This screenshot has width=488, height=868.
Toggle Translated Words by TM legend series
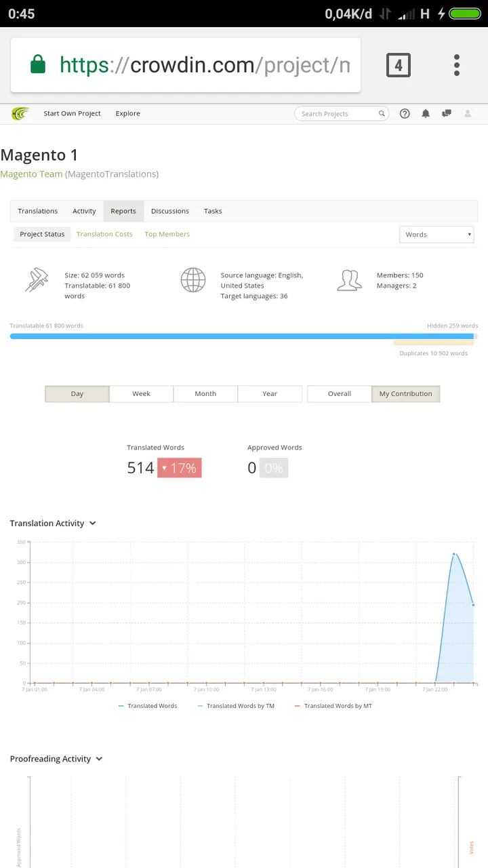coord(236,706)
